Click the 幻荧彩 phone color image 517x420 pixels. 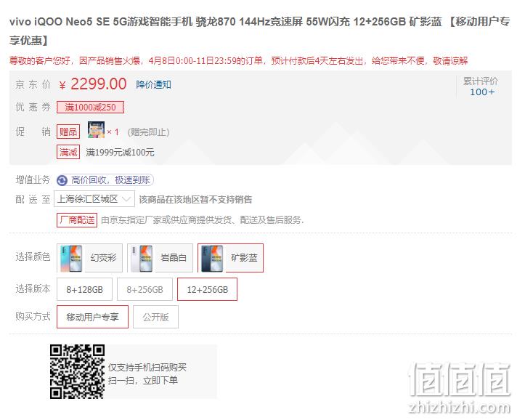[x=71, y=259]
